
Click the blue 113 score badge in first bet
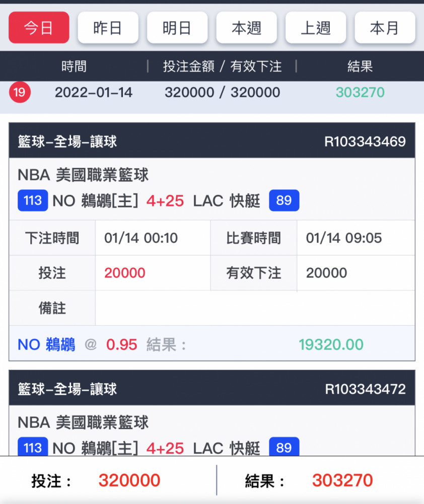(x=33, y=201)
